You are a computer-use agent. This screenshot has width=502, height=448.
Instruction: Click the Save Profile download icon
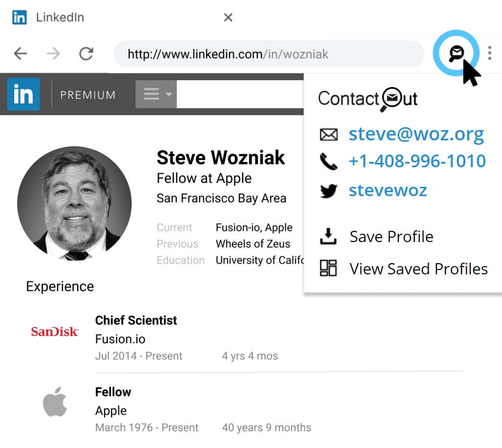click(328, 237)
